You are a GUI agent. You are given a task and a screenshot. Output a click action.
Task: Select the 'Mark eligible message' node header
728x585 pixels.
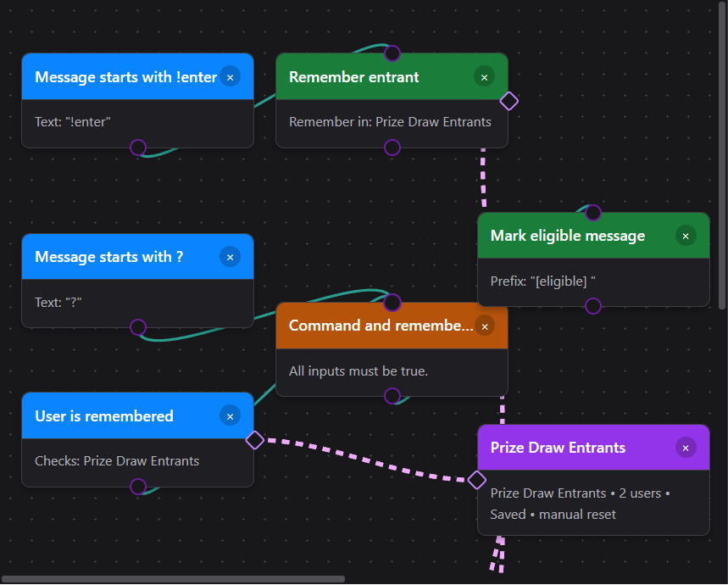point(593,236)
